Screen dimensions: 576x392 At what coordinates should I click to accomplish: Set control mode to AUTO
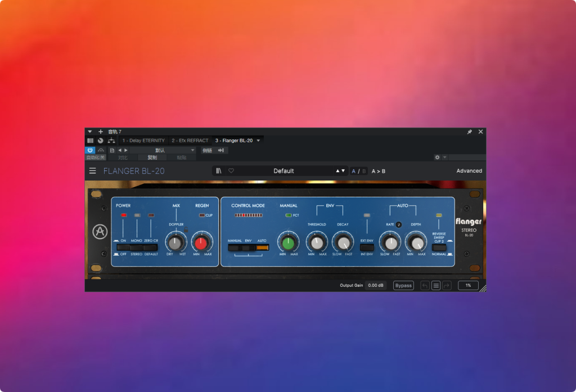pos(262,247)
